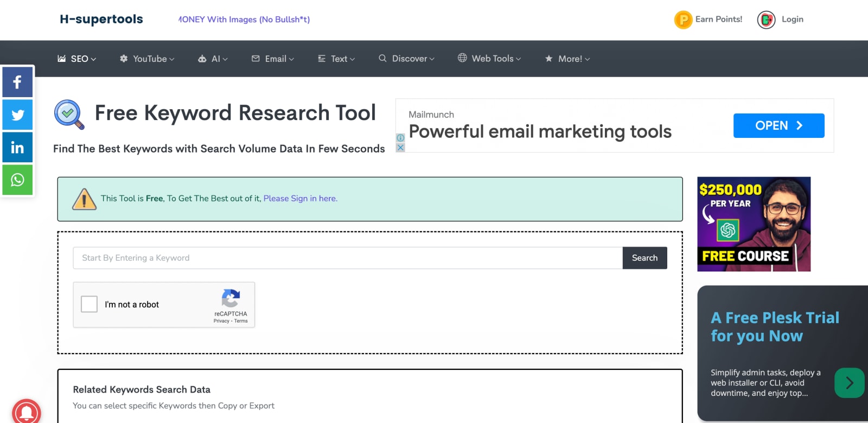868x423 pixels.
Task: Open the AI dropdown menu
Action: pyautogui.click(x=213, y=59)
